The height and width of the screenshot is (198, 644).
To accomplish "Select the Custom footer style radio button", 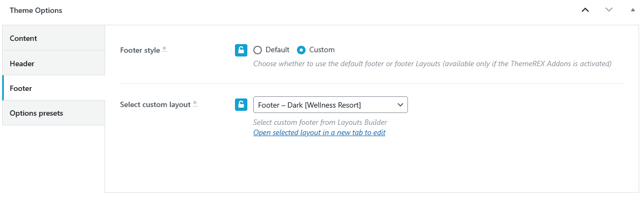I will 301,50.
